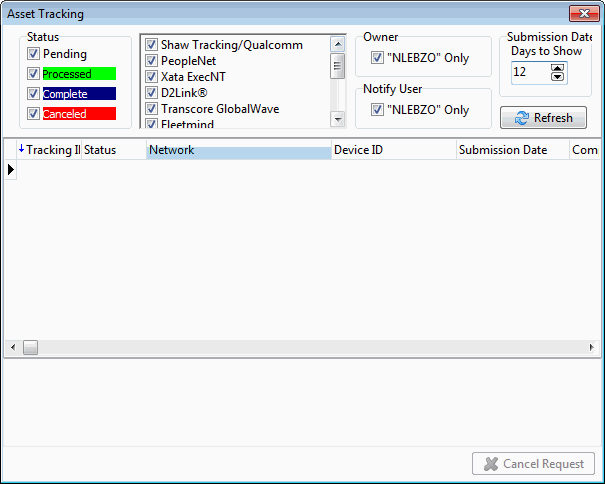Click the Cancel Request button
Image resolution: width=605 pixels, height=484 pixels.
tap(533, 464)
